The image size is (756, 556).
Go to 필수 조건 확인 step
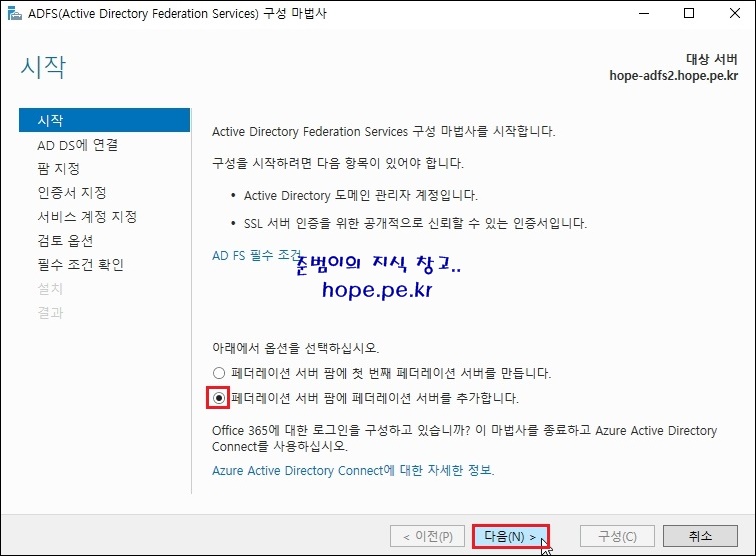tap(81, 264)
